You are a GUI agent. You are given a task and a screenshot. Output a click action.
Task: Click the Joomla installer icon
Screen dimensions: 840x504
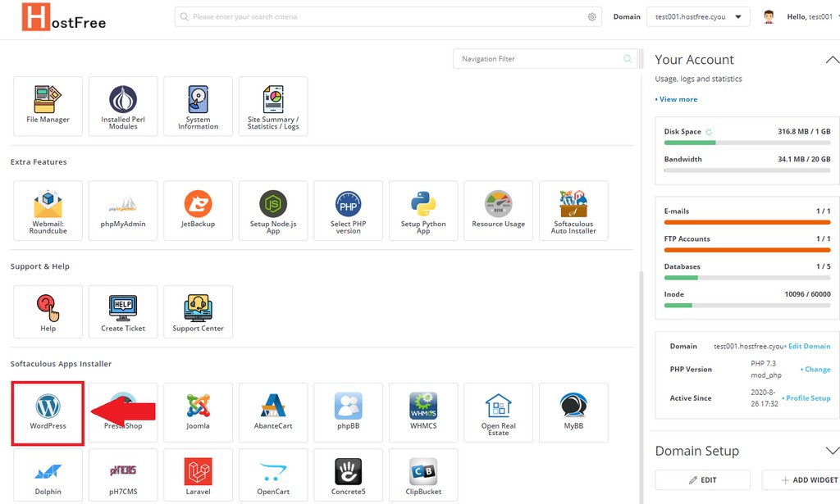[198, 412]
